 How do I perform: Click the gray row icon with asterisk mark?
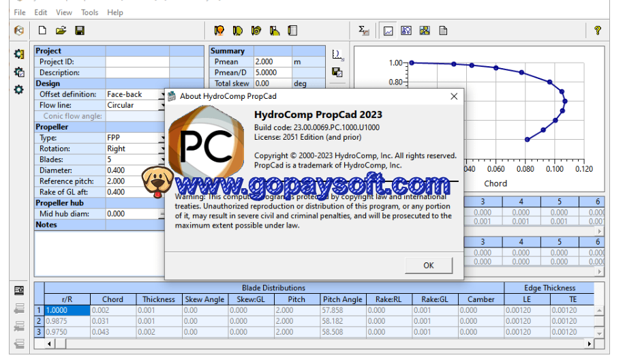pyautogui.click(x=18, y=326)
